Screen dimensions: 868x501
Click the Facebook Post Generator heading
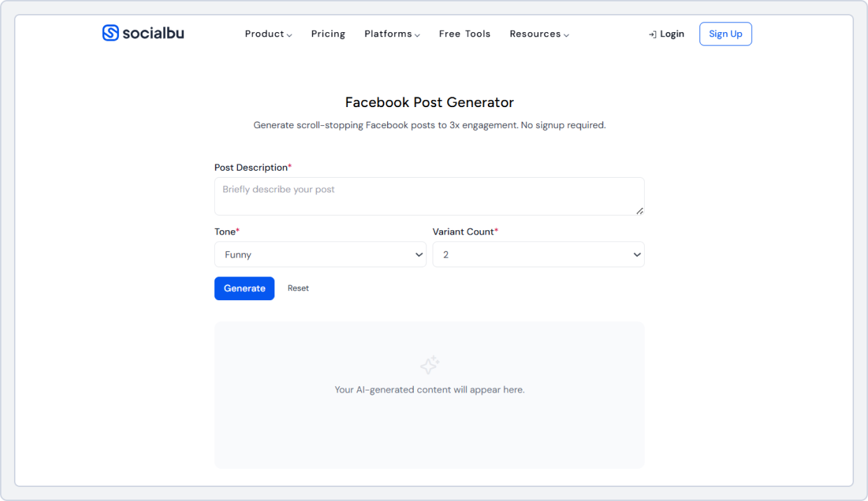430,102
